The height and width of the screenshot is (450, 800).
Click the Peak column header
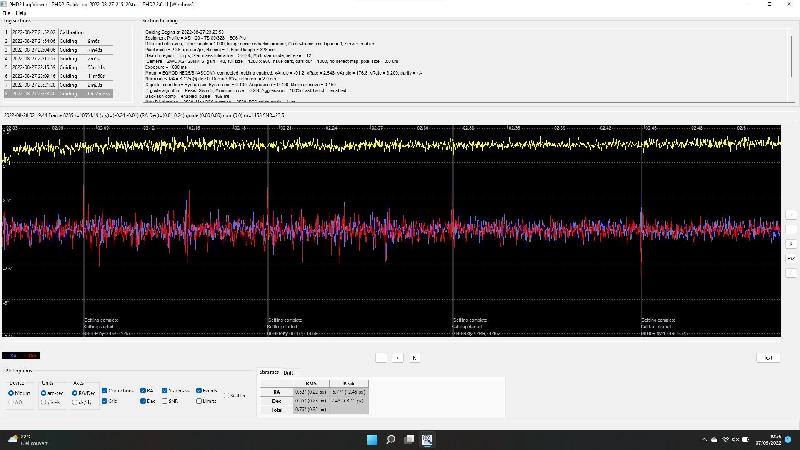click(349, 383)
